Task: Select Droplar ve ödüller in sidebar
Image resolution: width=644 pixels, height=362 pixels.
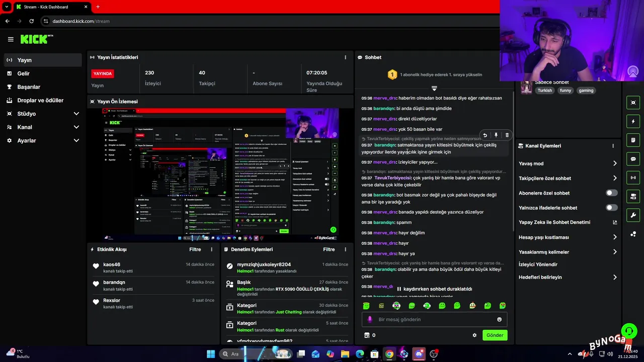Action: 43,100
